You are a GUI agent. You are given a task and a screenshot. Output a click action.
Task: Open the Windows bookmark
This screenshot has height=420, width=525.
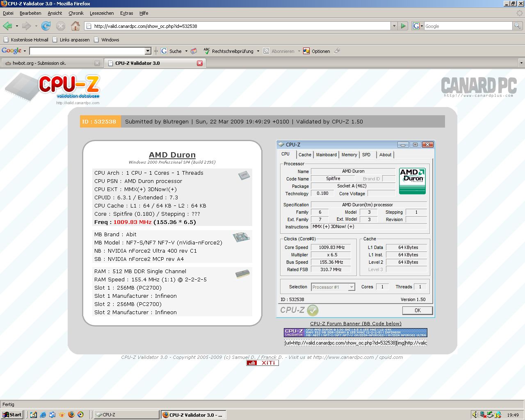click(x=107, y=40)
